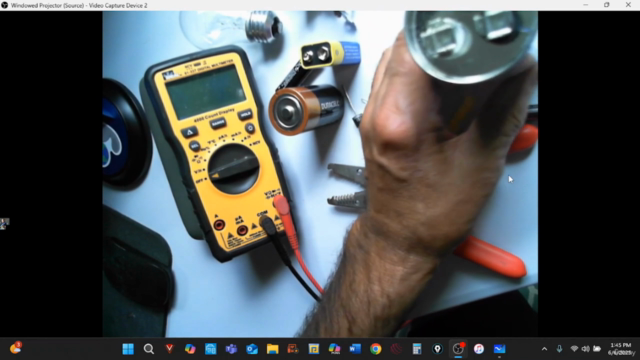The height and width of the screenshot is (360, 640).
Task: Restore down the Windowed Projector window
Action: (607, 5)
